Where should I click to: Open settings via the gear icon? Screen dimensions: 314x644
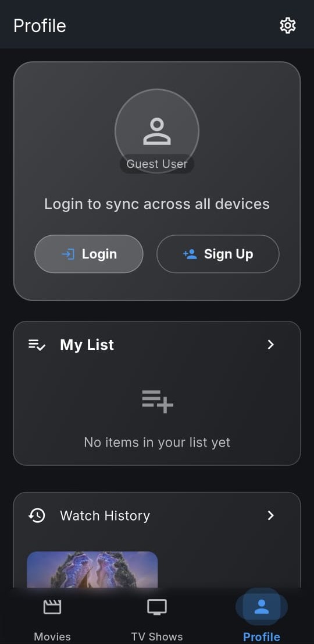point(287,26)
